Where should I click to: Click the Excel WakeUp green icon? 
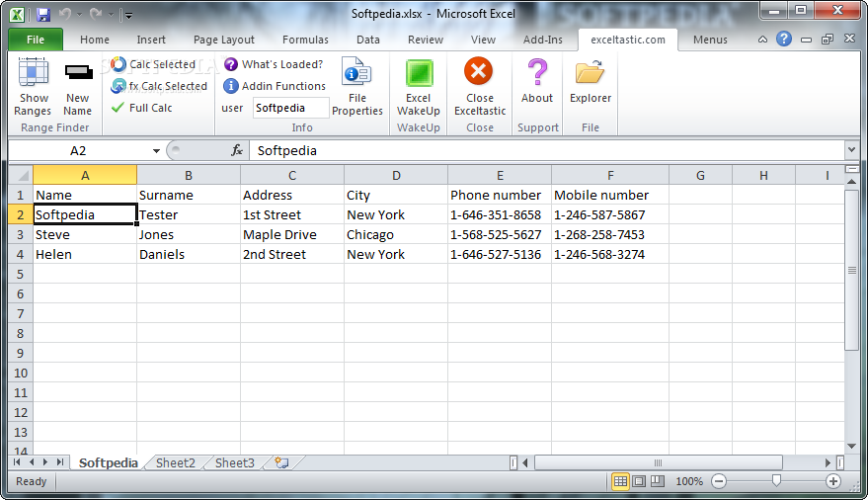pos(419,74)
